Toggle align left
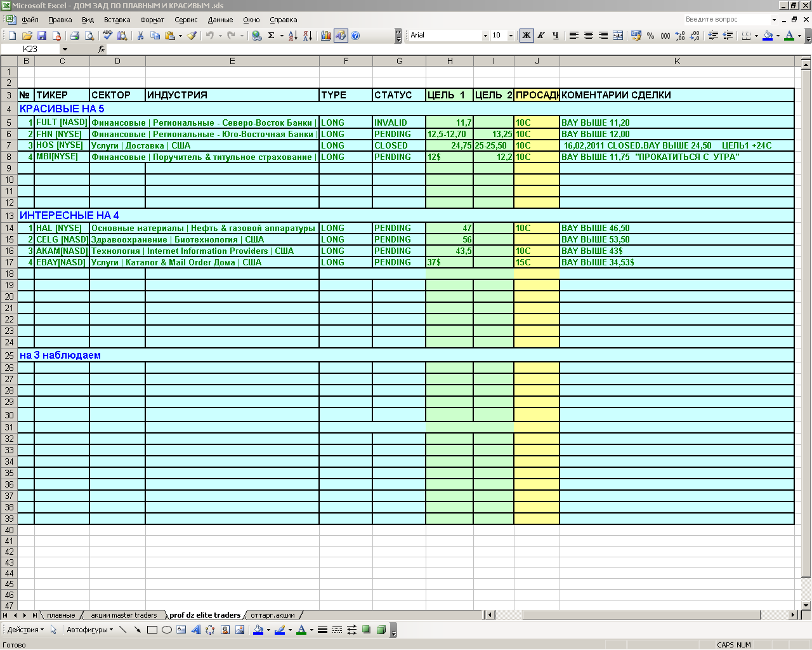The image size is (812, 650). coord(573,36)
